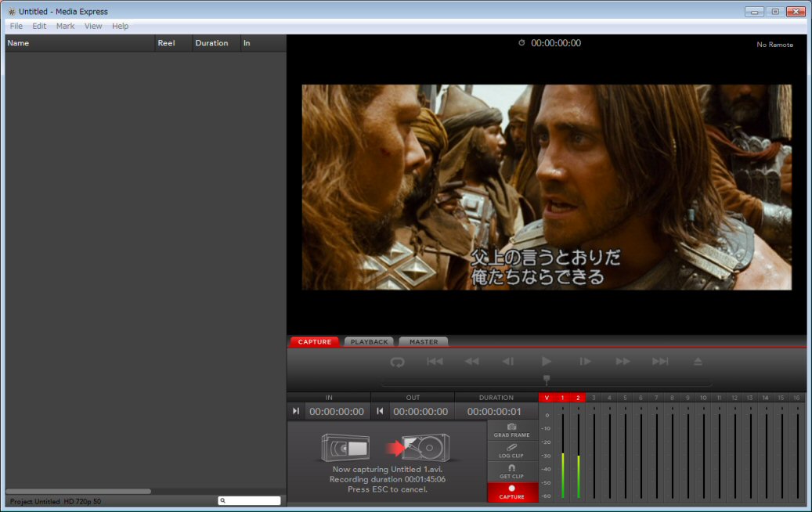
Task: Click the Play transport button
Action: (547, 362)
